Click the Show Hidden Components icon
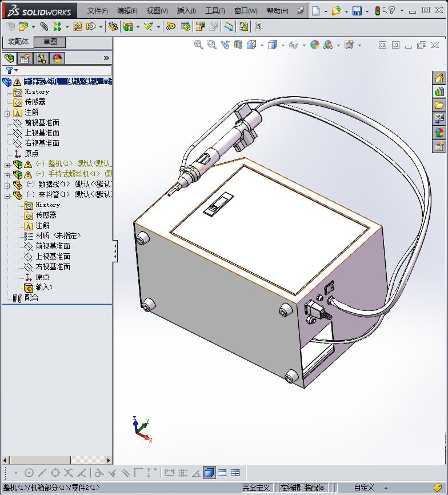Screen dimensions: 448x495 [113, 26]
